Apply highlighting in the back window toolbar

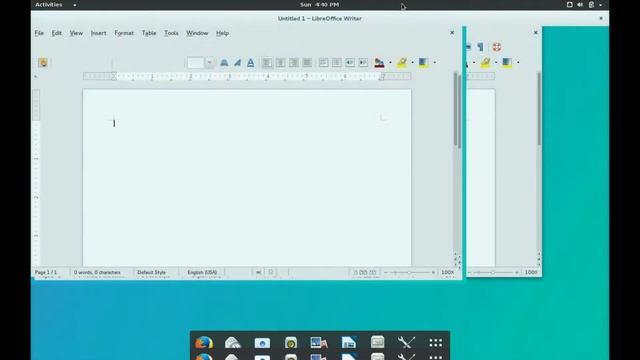(485, 62)
